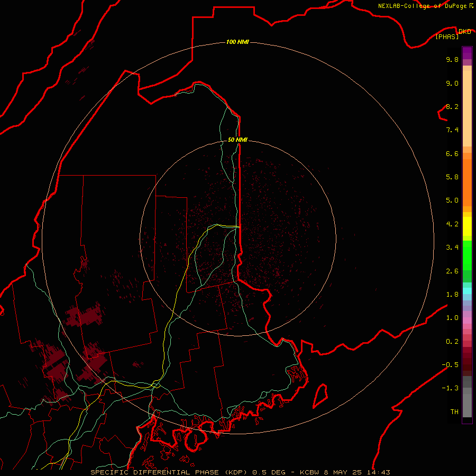476x476 pixels.
Task: Click the bright green segment of the color bar
Action: pos(467,254)
